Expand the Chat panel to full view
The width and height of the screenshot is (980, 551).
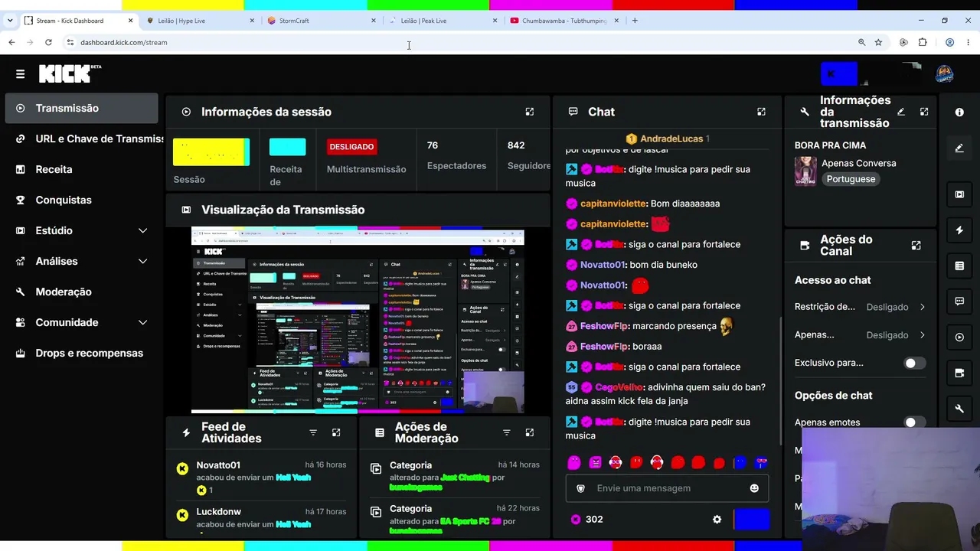(x=761, y=112)
